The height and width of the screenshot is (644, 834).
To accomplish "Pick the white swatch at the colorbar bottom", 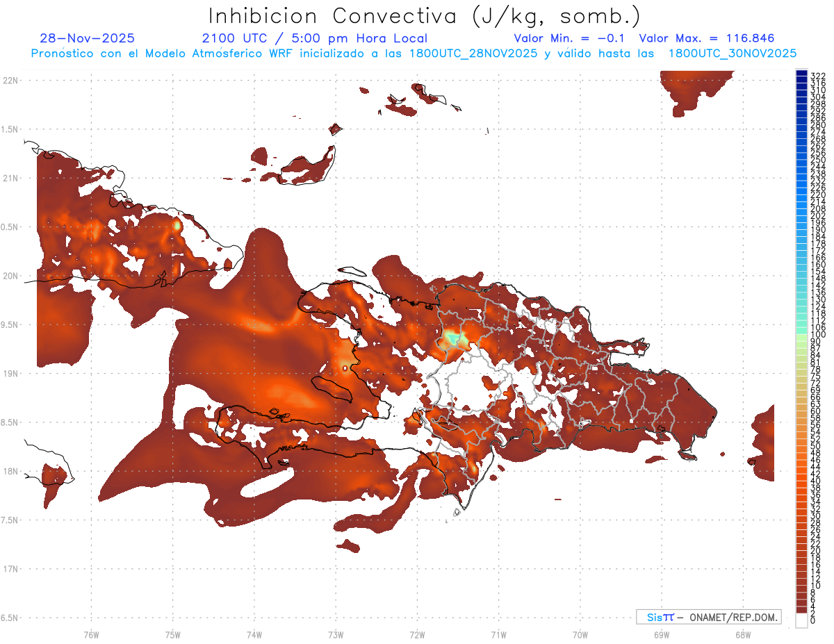I will [x=802, y=620].
